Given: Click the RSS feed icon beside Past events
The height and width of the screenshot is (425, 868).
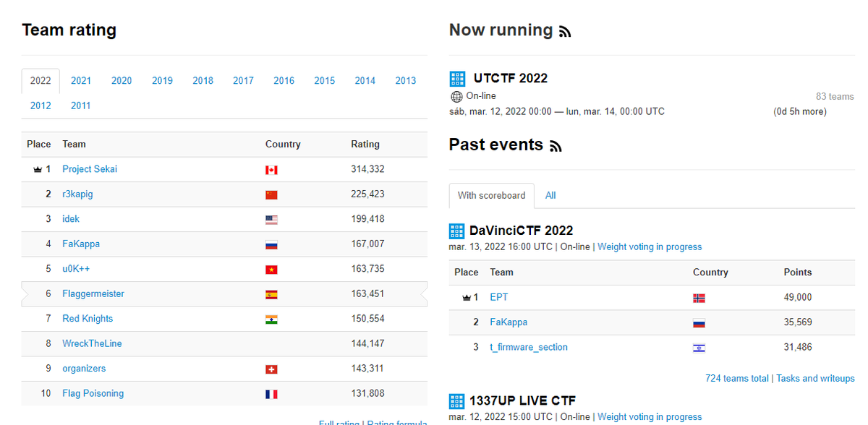Looking at the screenshot, I should click(555, 145).
